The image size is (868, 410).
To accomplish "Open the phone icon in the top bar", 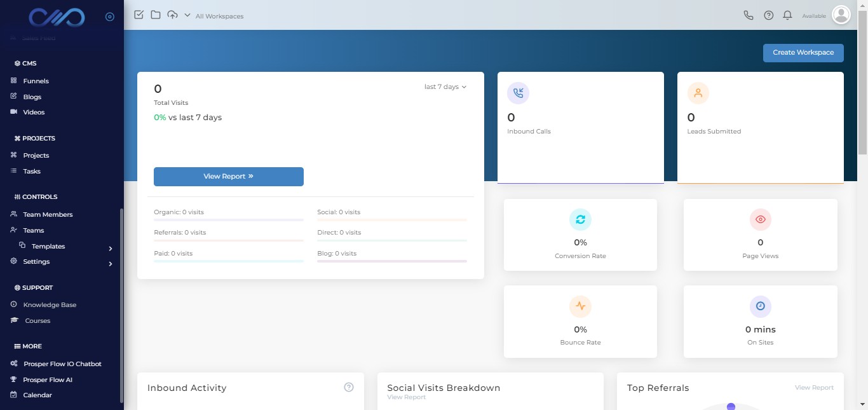I will point(748,15).
